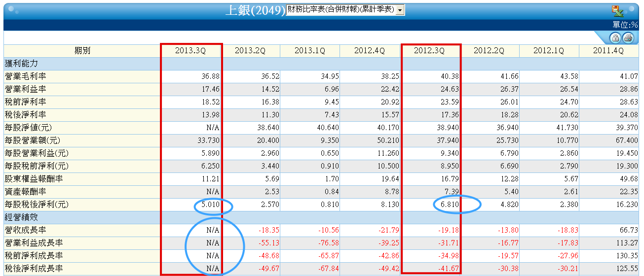644x276 pixels.
Task: Click the -55.13 value under 2013.2Q
Action: [269, 243]
